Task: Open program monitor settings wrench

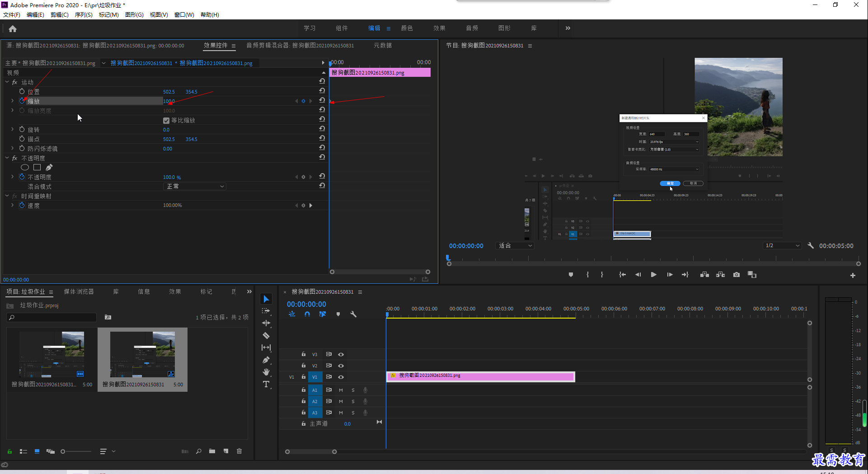Action: 811,246
